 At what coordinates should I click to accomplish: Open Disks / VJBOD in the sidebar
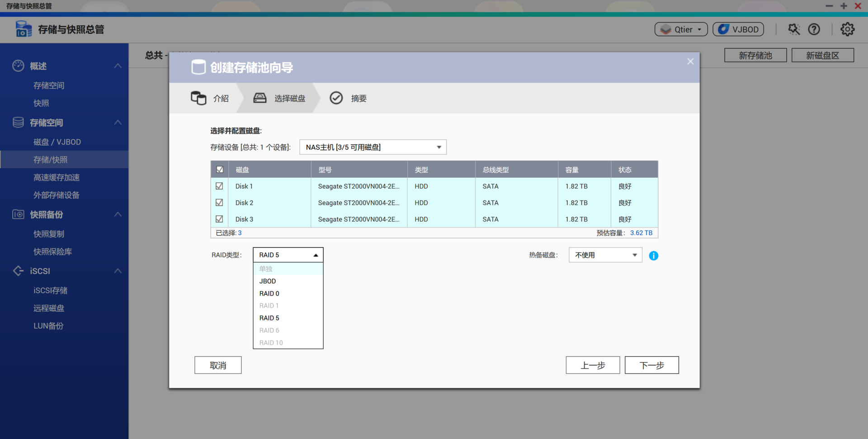57,142
